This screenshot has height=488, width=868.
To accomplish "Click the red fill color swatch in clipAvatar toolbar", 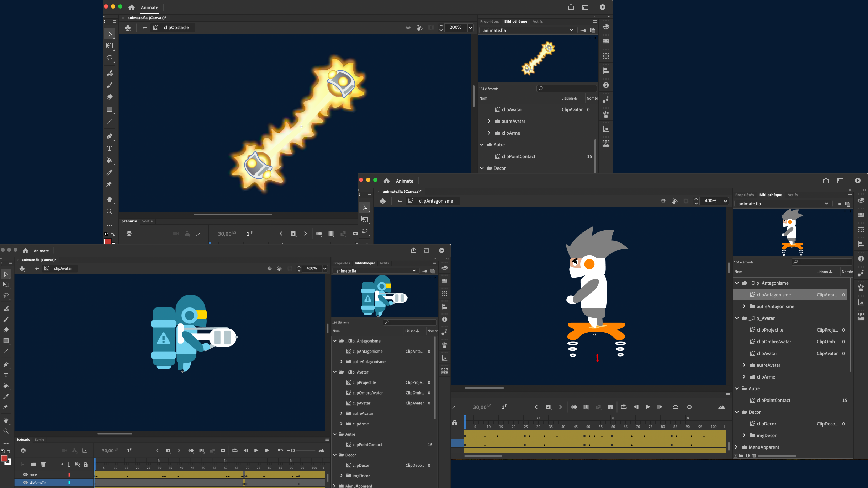I will (x=4, y=458).
